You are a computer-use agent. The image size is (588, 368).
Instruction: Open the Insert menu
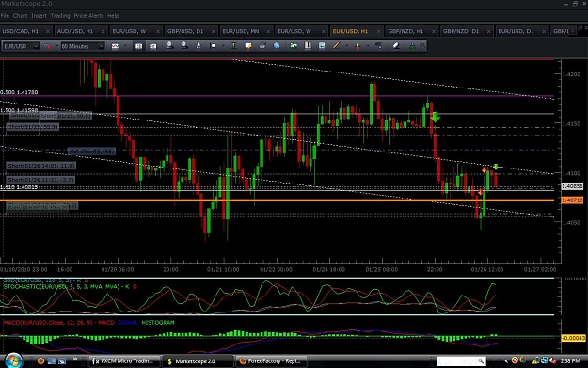tap(39, 16)
